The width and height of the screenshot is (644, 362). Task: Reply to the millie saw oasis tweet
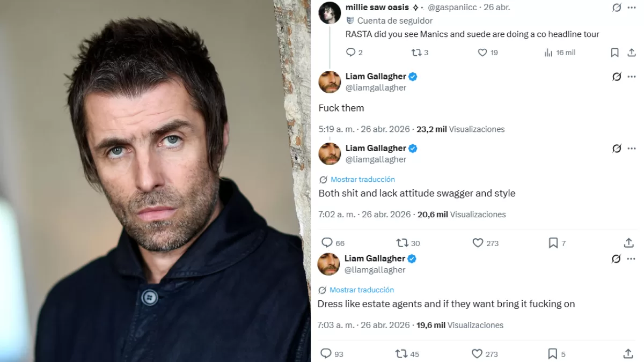click(351, 53)
